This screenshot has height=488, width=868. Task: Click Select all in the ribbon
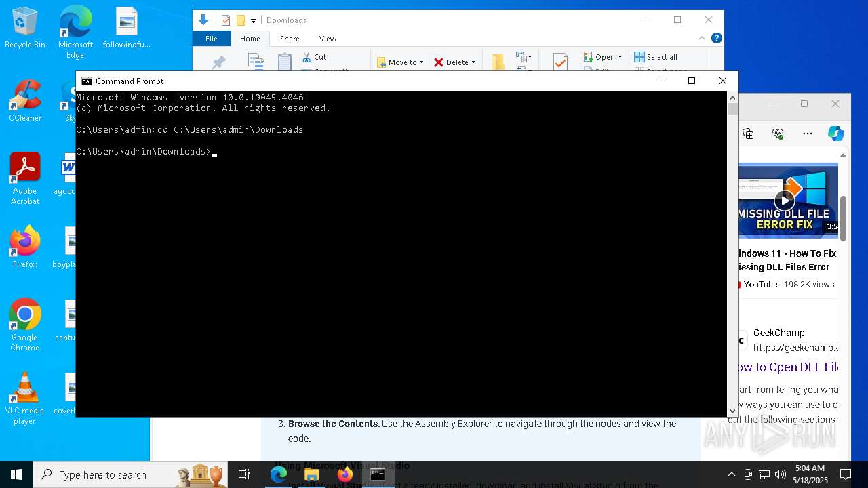(656, 57)
